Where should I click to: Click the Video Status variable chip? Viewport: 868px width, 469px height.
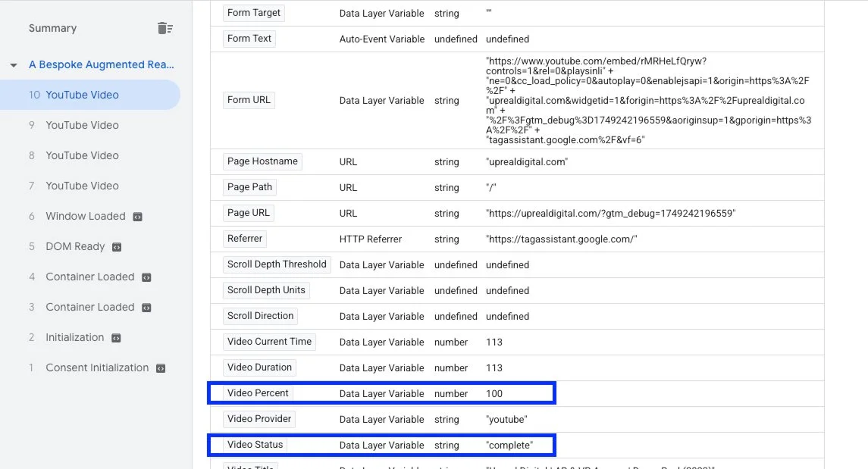point(255,445)
